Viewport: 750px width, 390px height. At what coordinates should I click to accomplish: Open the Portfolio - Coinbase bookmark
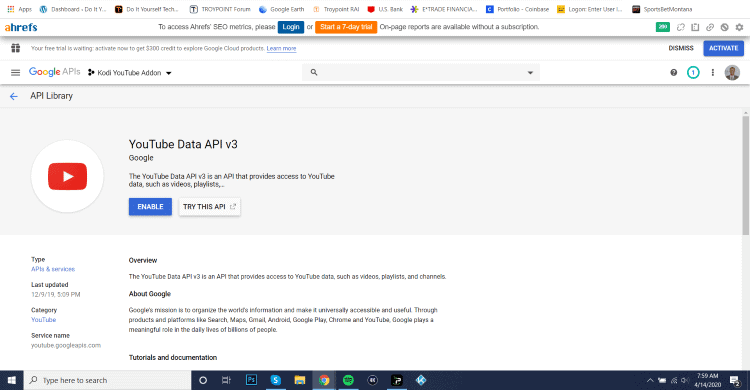518,9
